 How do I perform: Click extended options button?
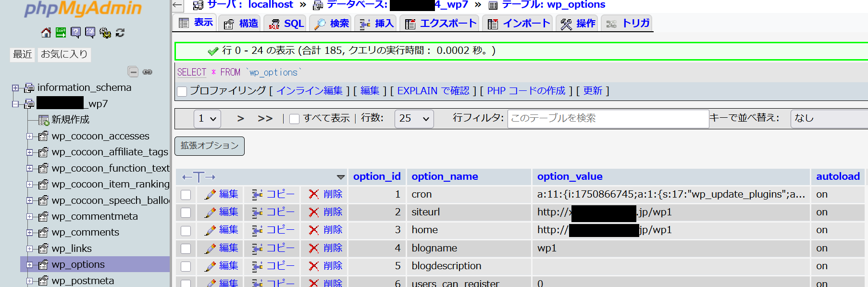tap(210, 146)
